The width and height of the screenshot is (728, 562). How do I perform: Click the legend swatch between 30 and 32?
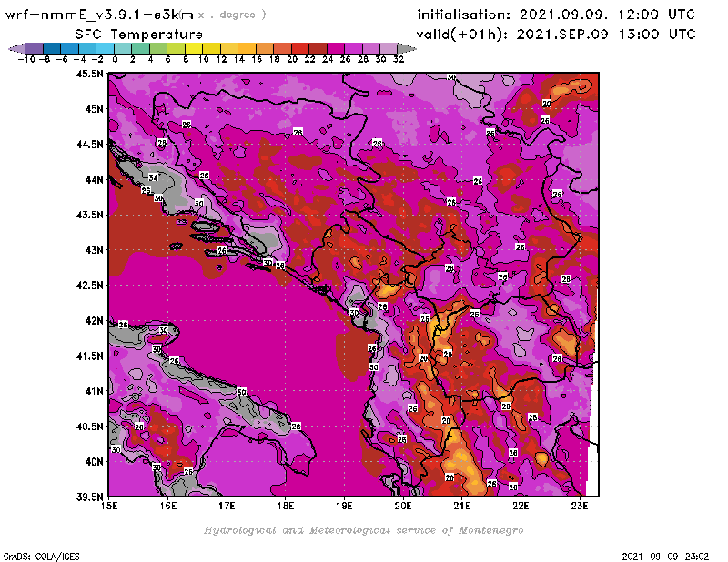pos(389,48)
